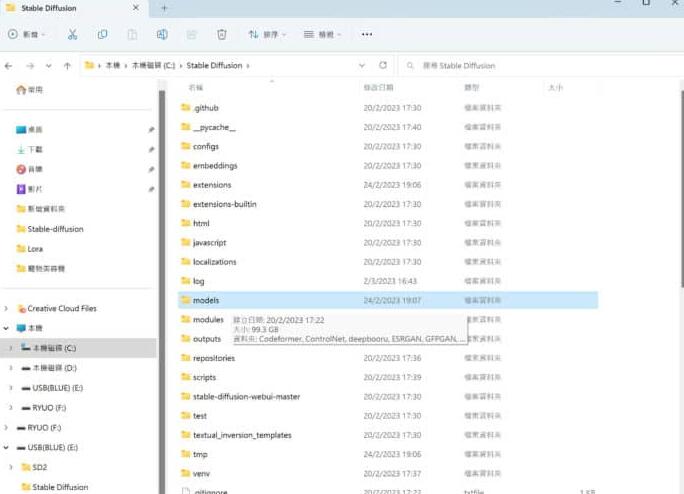The image size is (684, 494).
Task: Expand Creative Cloud Files tree node
Action: pos(6,308)
